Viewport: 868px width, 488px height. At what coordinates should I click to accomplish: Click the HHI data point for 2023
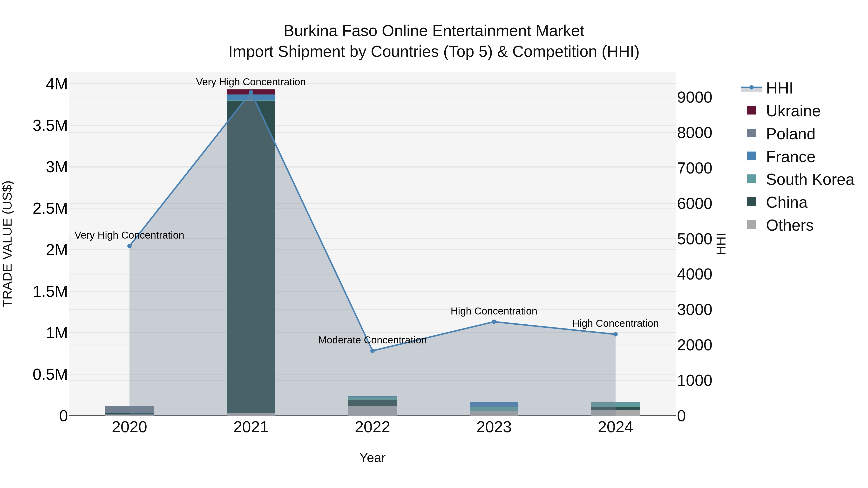click(494, 322)
